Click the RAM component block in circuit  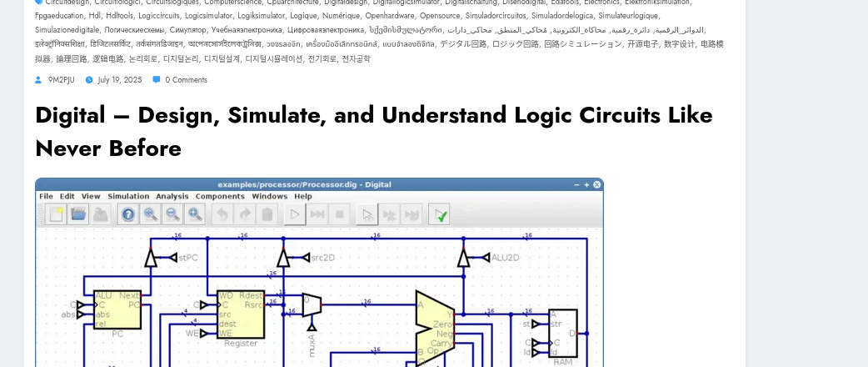pos(563,333)
